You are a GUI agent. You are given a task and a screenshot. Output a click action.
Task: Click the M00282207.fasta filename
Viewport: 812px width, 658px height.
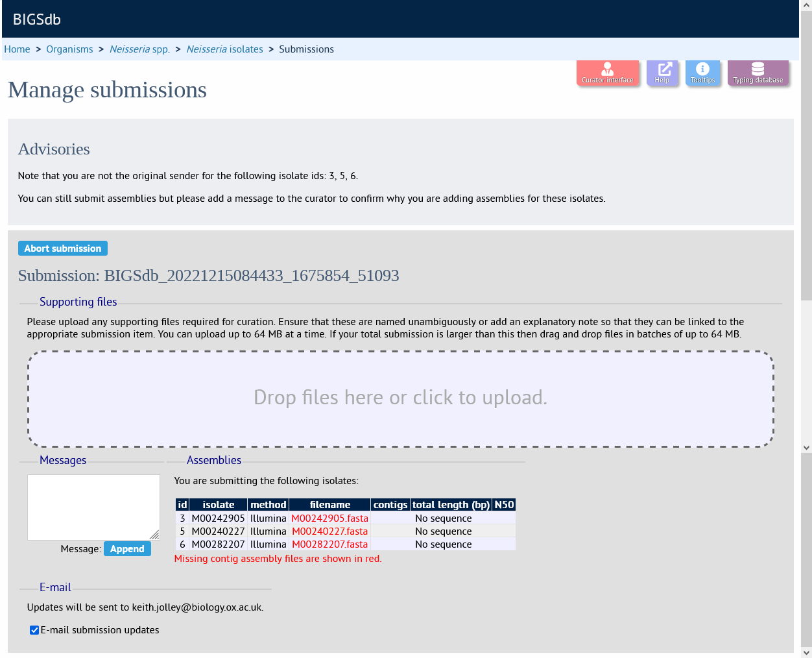coord(329,544)
